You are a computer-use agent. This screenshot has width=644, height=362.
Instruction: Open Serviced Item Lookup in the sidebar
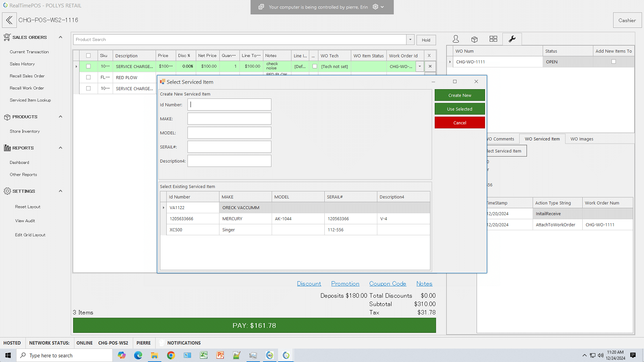30,100
